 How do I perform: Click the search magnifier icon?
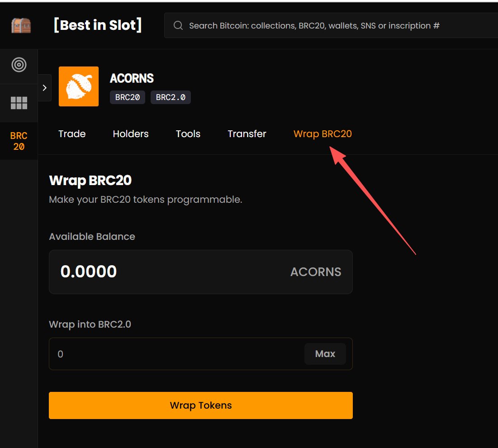click(178, 25)
